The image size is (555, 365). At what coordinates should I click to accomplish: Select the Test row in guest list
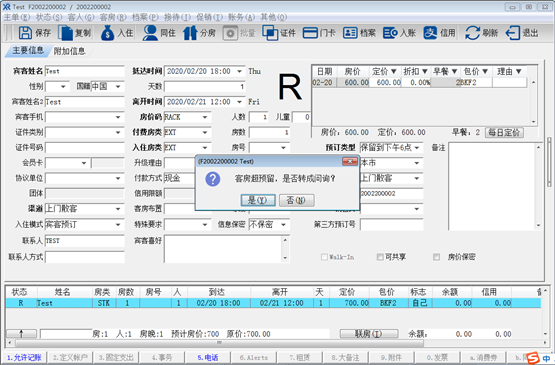[273, 303]
